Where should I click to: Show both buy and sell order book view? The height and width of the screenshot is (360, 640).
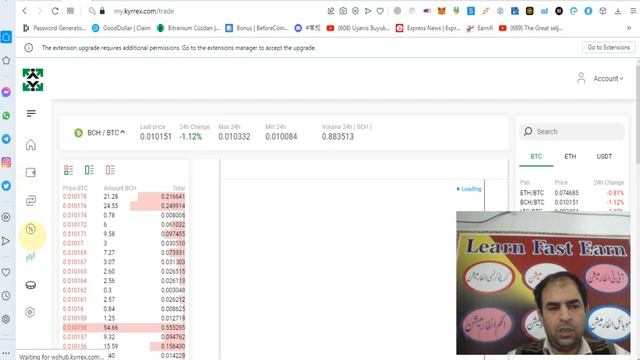[x=68, y=170]
